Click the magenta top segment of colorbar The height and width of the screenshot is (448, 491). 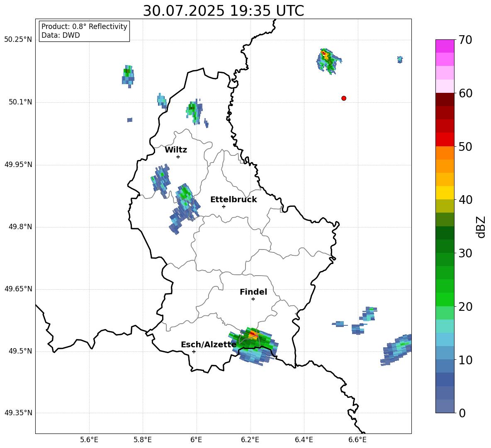tap(445, 46)
